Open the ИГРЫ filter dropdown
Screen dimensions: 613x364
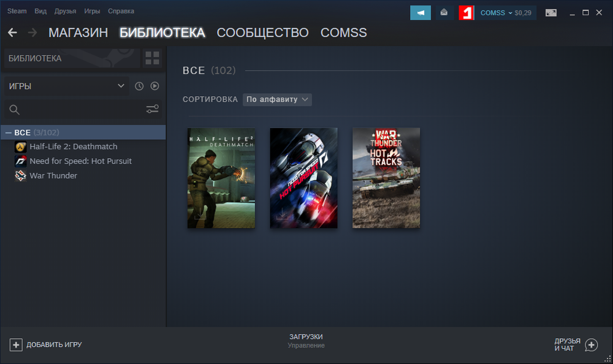[x=66, y=86]
